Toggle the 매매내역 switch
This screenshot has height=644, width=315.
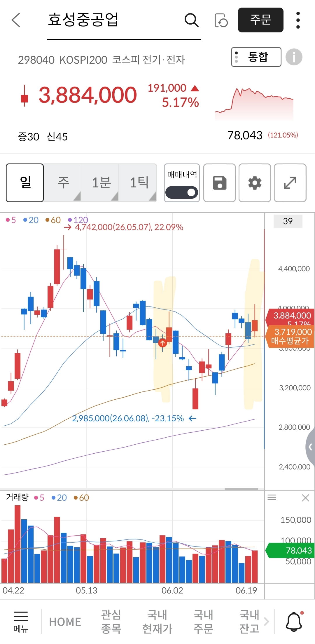pos(182,193)
